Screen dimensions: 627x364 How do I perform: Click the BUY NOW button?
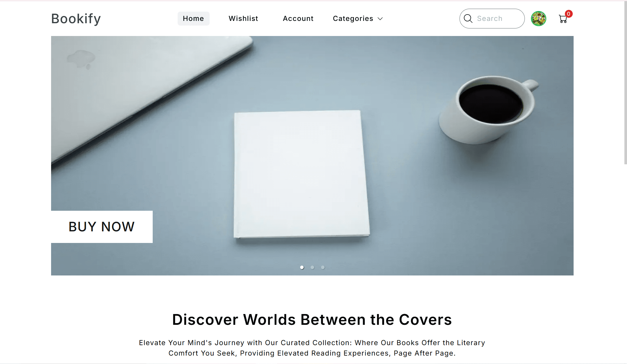102,227
